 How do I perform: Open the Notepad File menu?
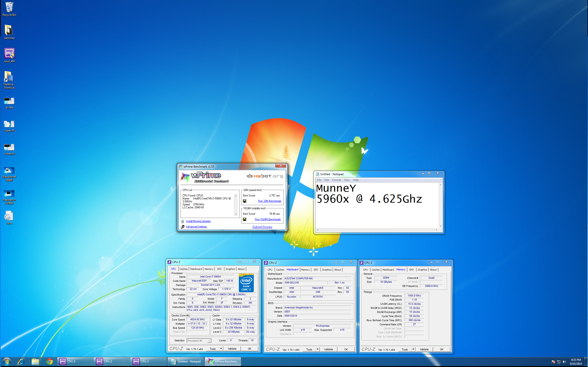(x=319, y=180)
